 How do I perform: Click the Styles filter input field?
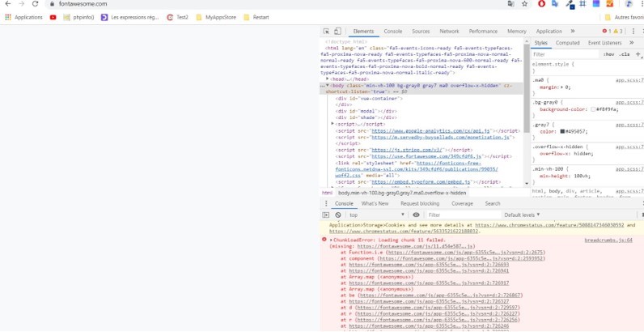click(566, 54)
